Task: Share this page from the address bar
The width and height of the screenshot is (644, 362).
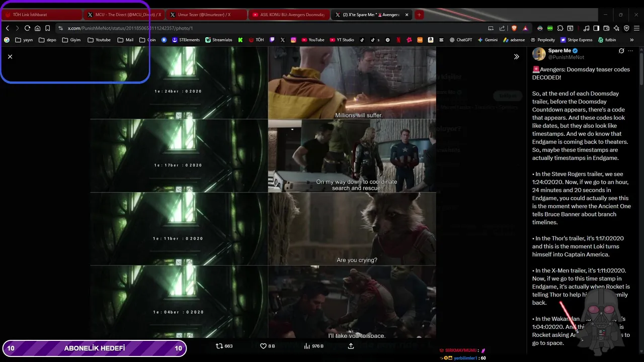Action: (x=502, y=28)
